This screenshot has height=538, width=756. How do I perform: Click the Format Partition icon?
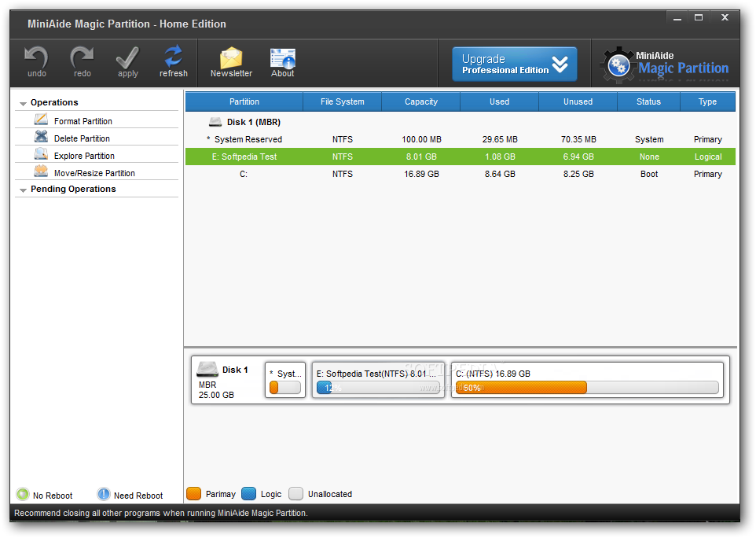[x=41, y=120]
